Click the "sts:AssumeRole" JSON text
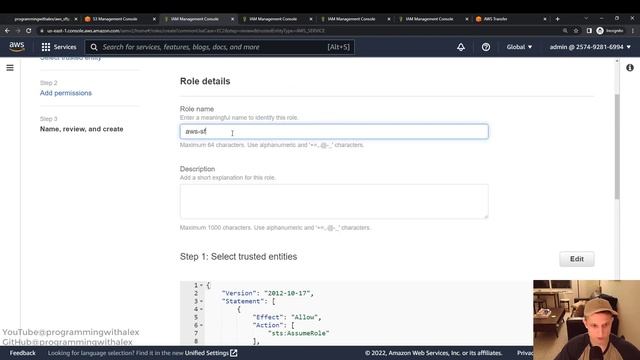Image resolution: width=640 pixels, height=360 pixels. [298, 333]
